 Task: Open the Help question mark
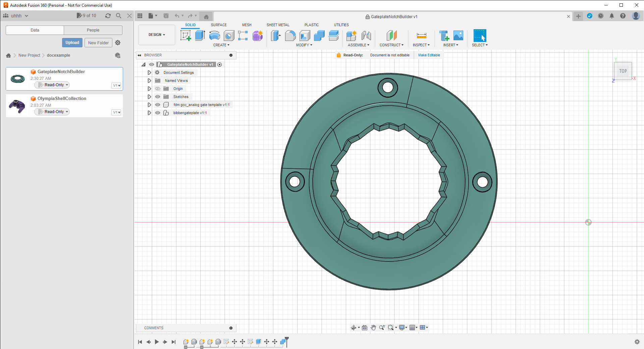pos(623,16)
